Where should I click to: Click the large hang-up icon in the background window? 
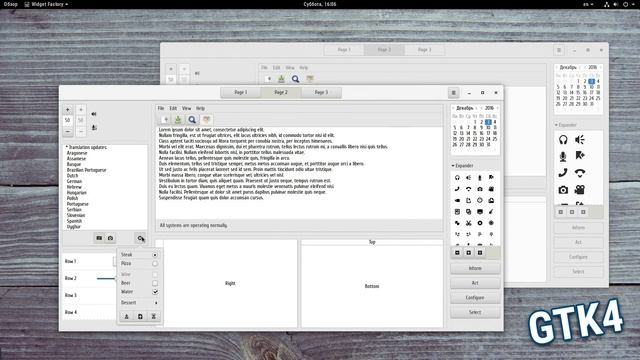[580, 173]
